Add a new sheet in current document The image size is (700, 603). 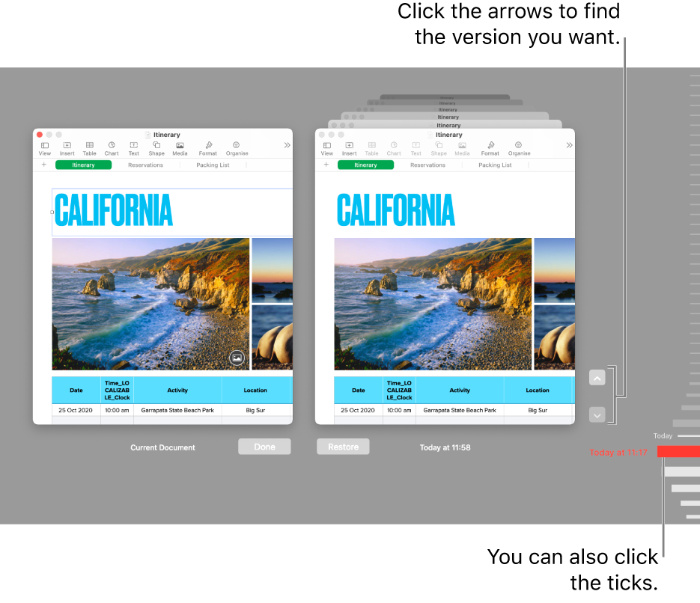[x=43, y=165]
